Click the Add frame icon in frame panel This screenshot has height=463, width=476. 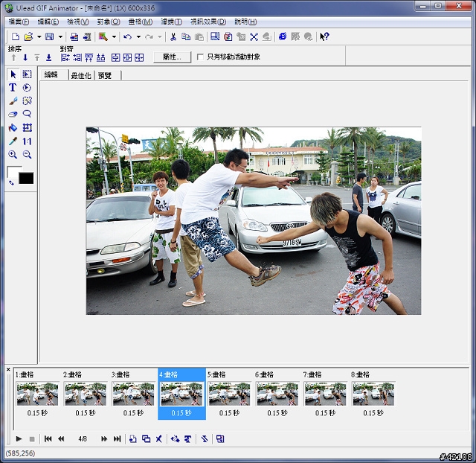132,438
